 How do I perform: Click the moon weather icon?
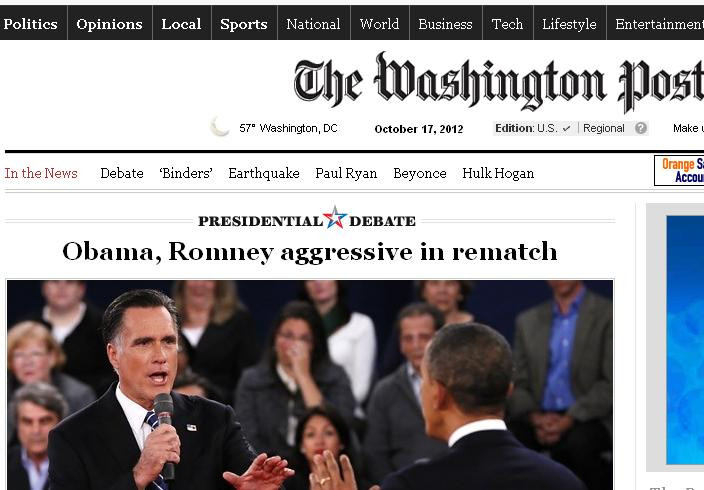coord(220,127)
